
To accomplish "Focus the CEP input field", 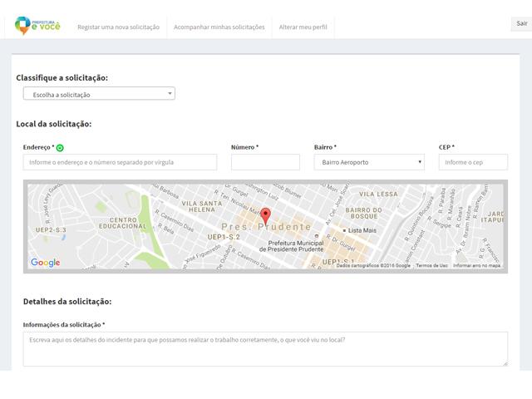I will click(x=473, y=162).
